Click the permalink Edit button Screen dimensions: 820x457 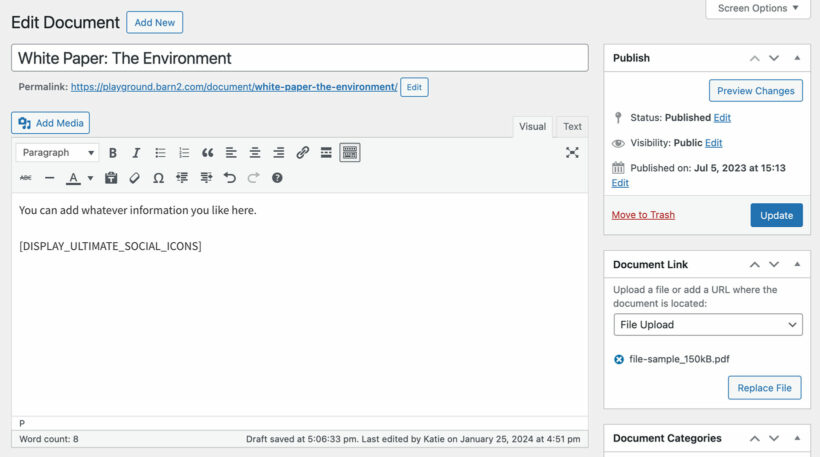coord(414,87)
